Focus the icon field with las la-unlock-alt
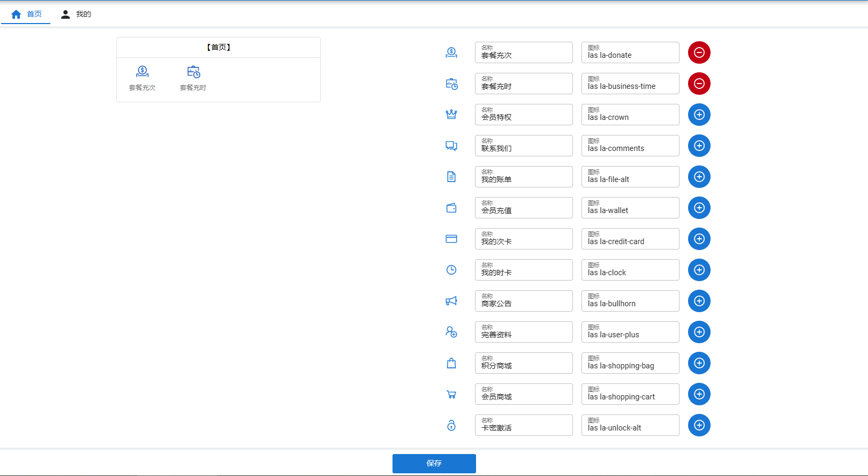Screen dimensions: 868x476 tap(630, 425)
